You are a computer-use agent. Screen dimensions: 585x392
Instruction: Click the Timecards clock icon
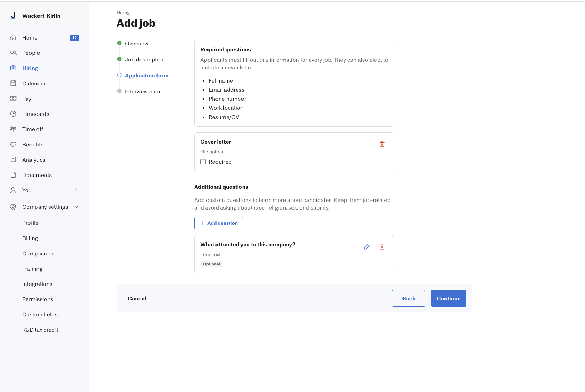pos(13,114)
